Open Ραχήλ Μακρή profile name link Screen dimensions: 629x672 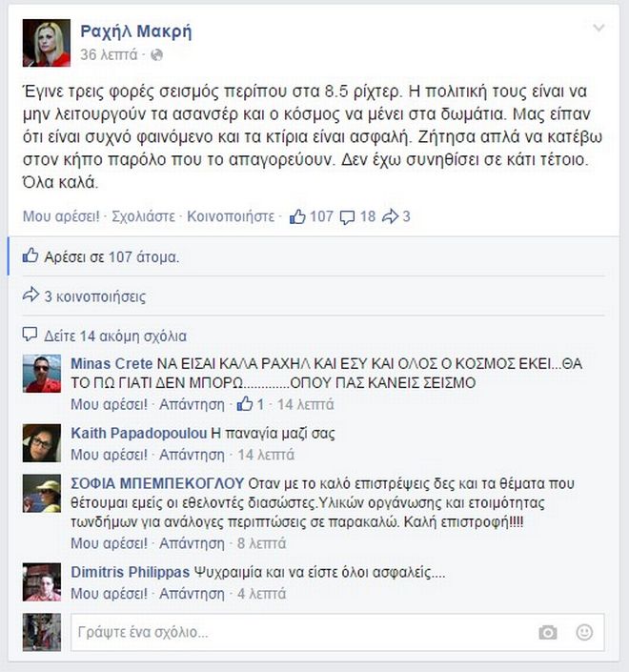point(136,31)
